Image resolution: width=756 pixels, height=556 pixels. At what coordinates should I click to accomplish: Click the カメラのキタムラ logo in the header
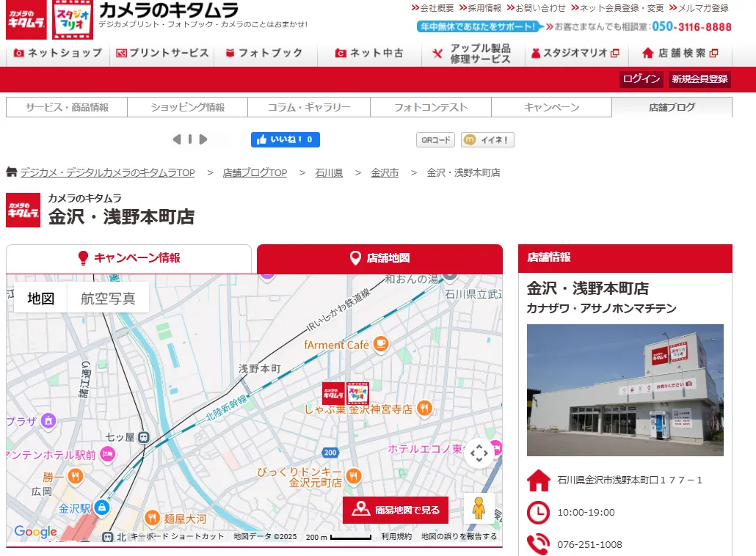click(x=26, y=19)
